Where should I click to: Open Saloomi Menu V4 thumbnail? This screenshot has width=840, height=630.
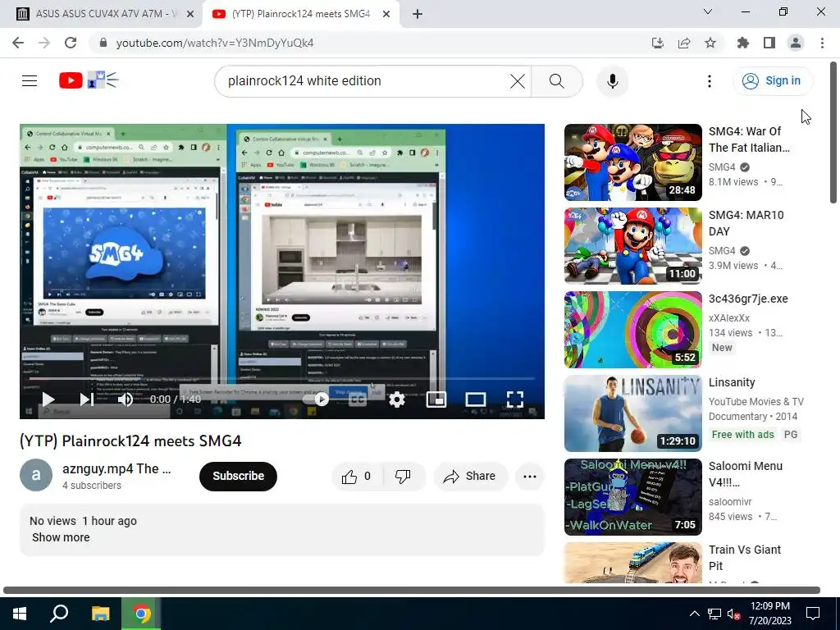pyautogui.click(x=632, y=496)
